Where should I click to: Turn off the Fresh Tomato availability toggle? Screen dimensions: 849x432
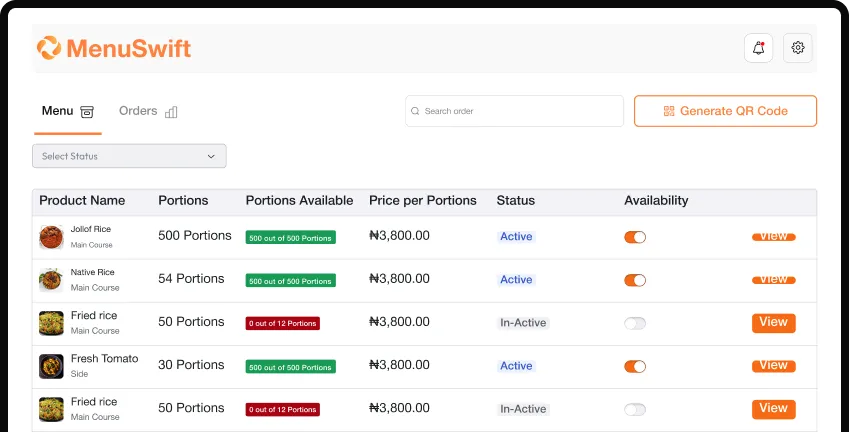(x=635, y=366)
